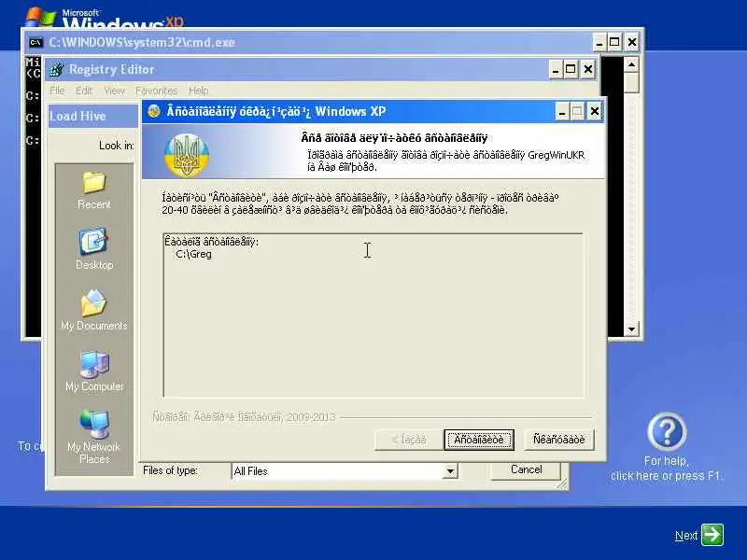This screenshot has height=560, width=747.
Task: Click the focused install button in the installer
Action: click(479, 440)
